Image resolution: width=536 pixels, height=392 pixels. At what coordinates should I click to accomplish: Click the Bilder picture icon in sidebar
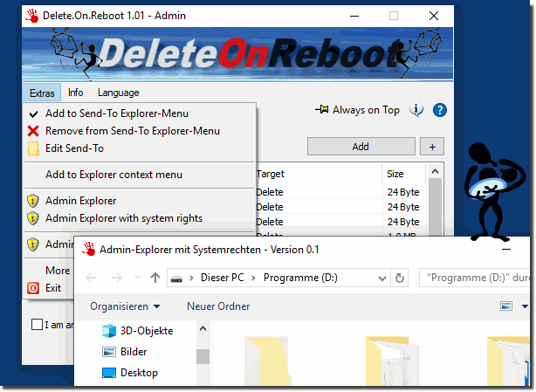pos(109,352)
